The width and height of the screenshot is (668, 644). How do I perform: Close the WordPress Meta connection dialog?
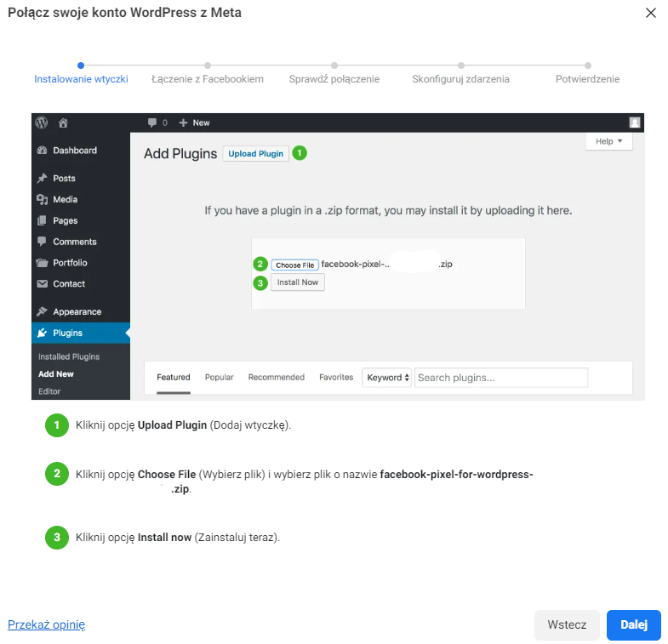[x=651, y=13]
